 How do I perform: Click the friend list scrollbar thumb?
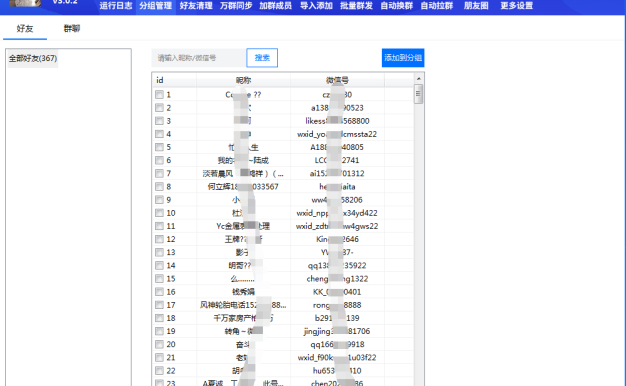pyautogui.click(x=418, y=94)
